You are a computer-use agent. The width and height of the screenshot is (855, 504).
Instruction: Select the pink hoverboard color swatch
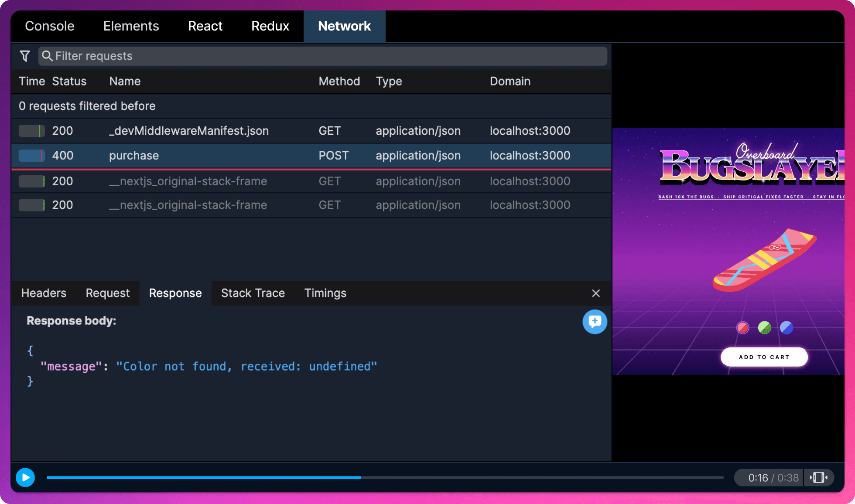click(x=742, y=327)
